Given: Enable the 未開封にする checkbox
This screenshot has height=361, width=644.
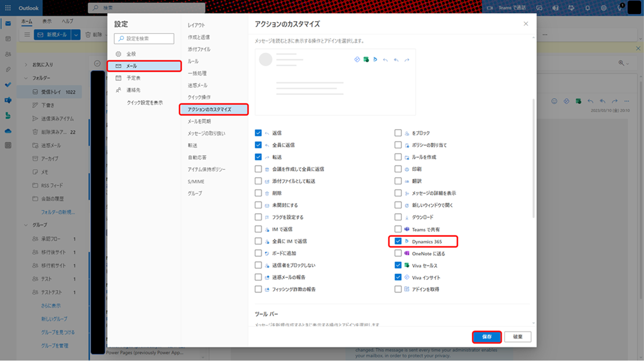Looking at the screenshot, I should (x=258, y=205).
